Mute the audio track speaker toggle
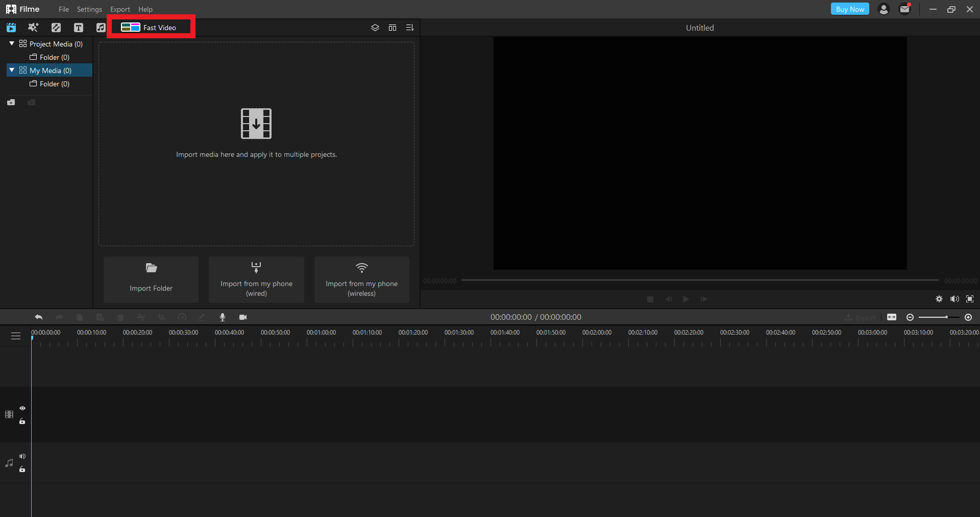980x517 pixels. click(x=22, y=456)
